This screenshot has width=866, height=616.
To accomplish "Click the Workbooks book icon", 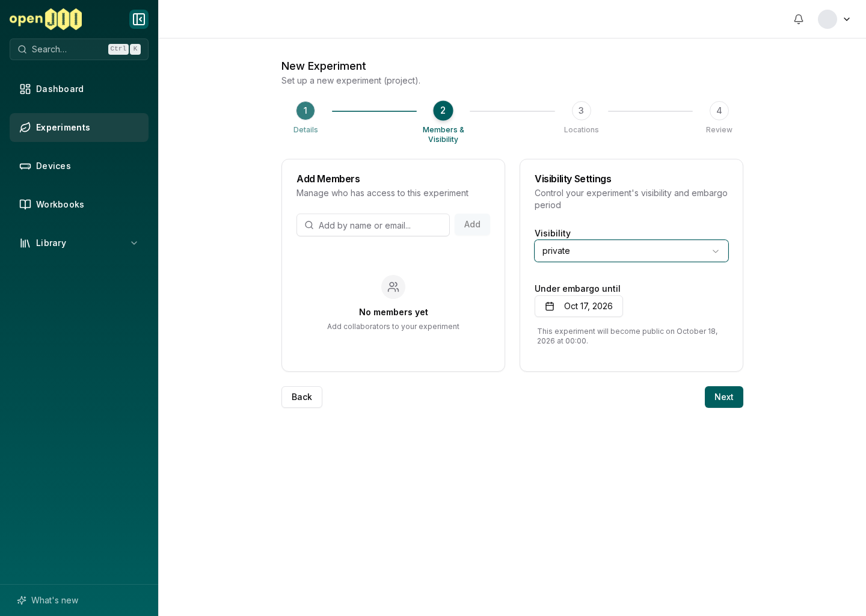I will click(25, 205).
